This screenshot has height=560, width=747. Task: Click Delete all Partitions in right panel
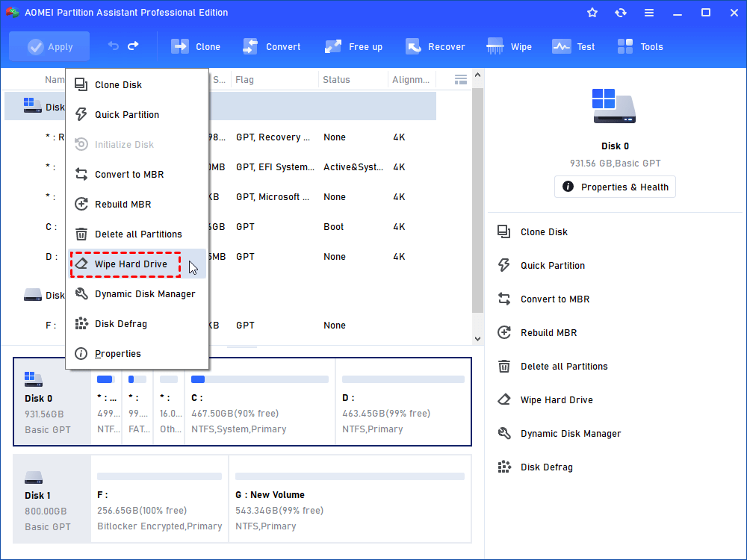(x=564, y=366)
